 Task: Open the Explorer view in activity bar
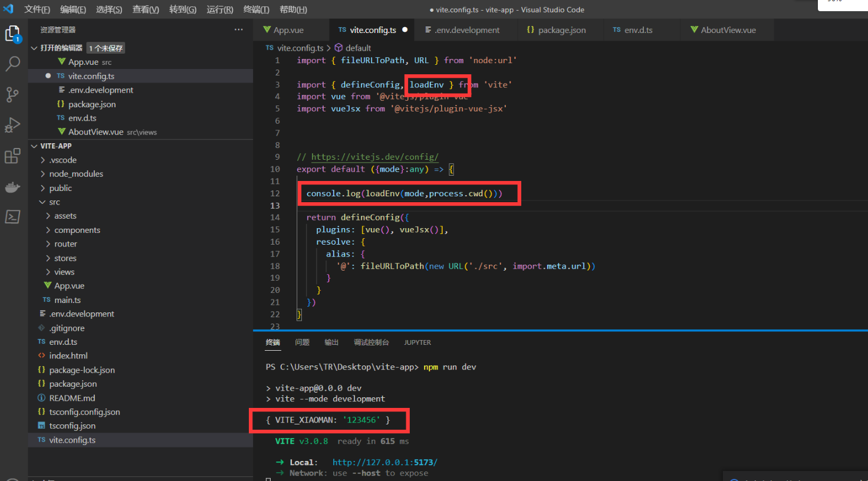coord(12,34)
